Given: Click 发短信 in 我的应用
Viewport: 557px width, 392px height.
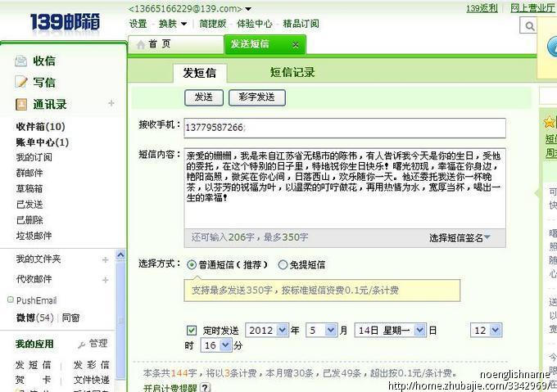Looking at the screenshot, I should click(33, 365).
